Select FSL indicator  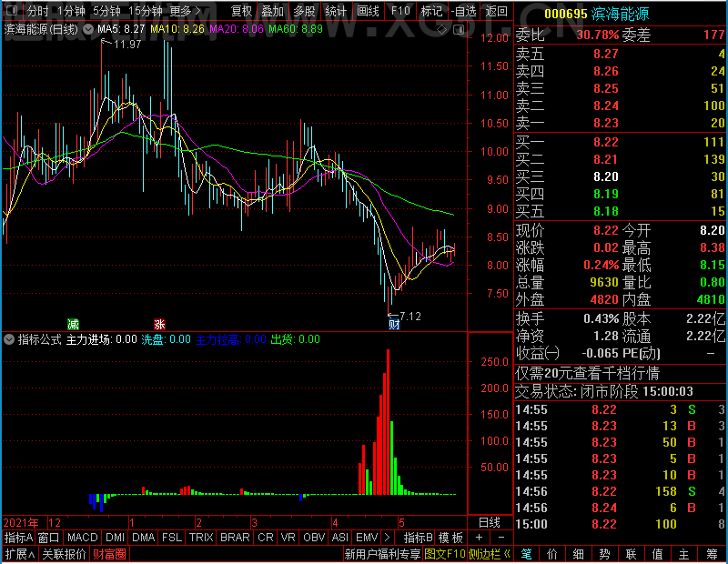coord(172,538)
